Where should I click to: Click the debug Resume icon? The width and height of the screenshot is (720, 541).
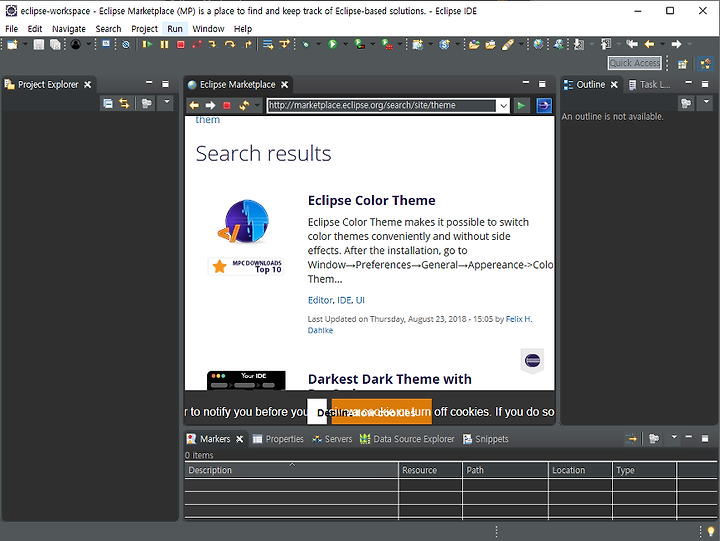[x=147, y=45]
